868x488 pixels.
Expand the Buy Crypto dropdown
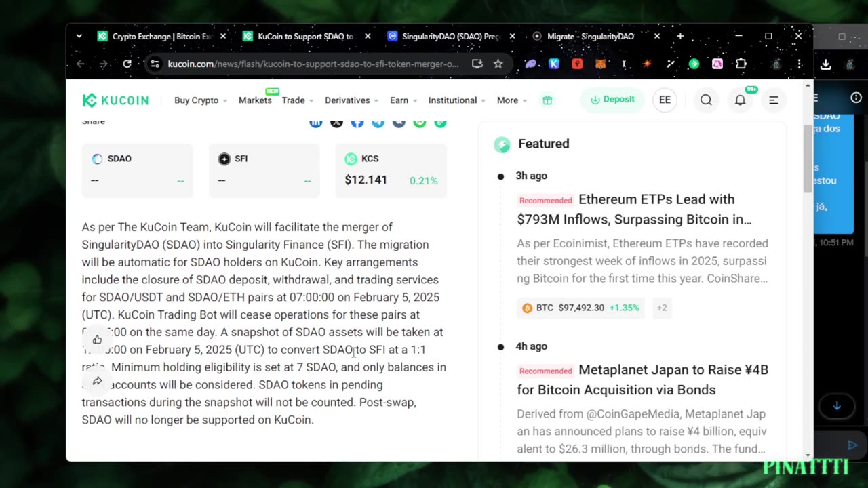(x=201, y=100)
